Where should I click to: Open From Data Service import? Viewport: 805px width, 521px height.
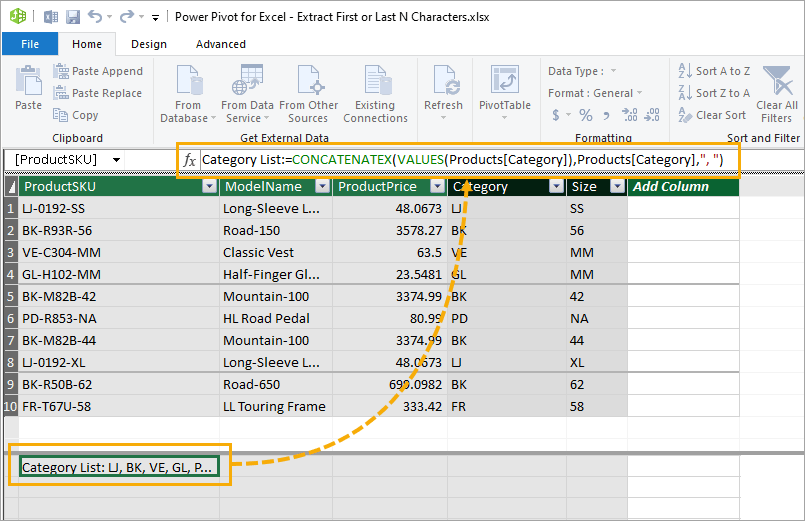pos(247,94)
